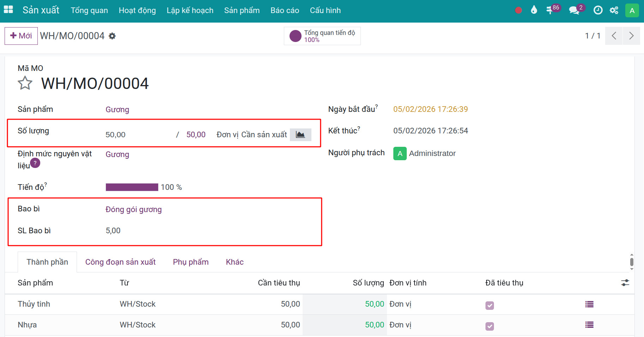Click the Tiến độ progress bar
Image resolution: width=644 pixels, height=337 pixels.
(132, 187)
